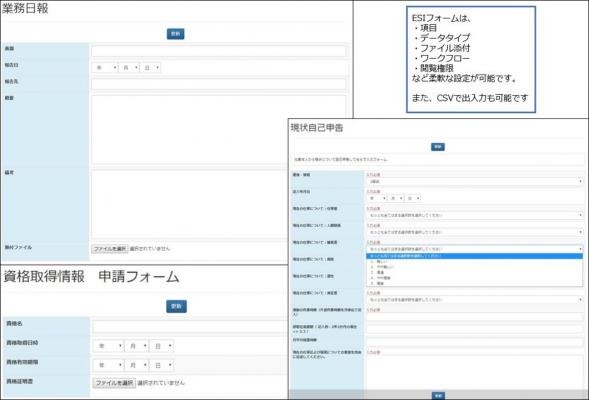Image resolution: width=589 pixels, height=400 pixels.
Task: Open the day dropdown for 資格取得日時
Action: 162,346
